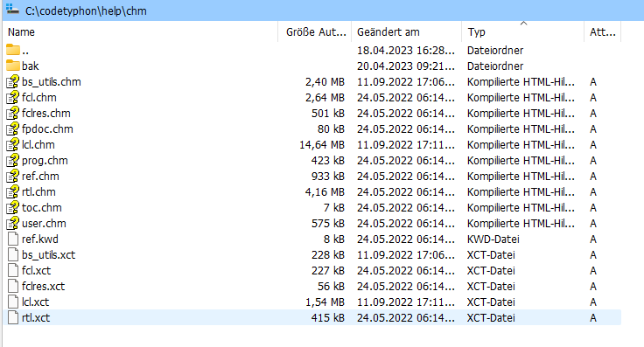644x347 pixels.
Task: Select the file name ref.kwd
Action: point(40,239)
